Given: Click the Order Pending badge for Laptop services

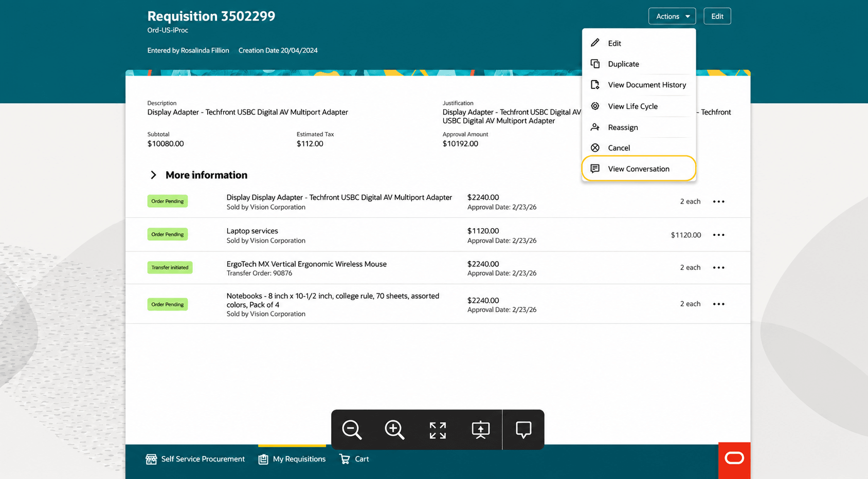Looking at the screenshot, I should pos(168,234).
